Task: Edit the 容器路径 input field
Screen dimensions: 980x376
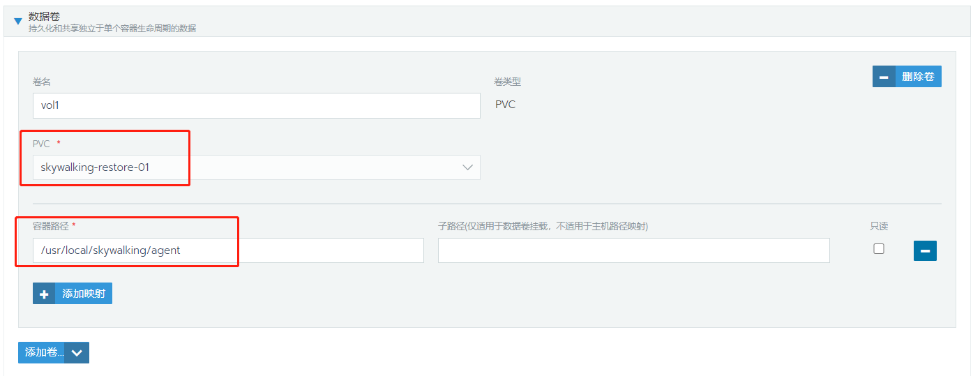Action: tap(228, 250)
